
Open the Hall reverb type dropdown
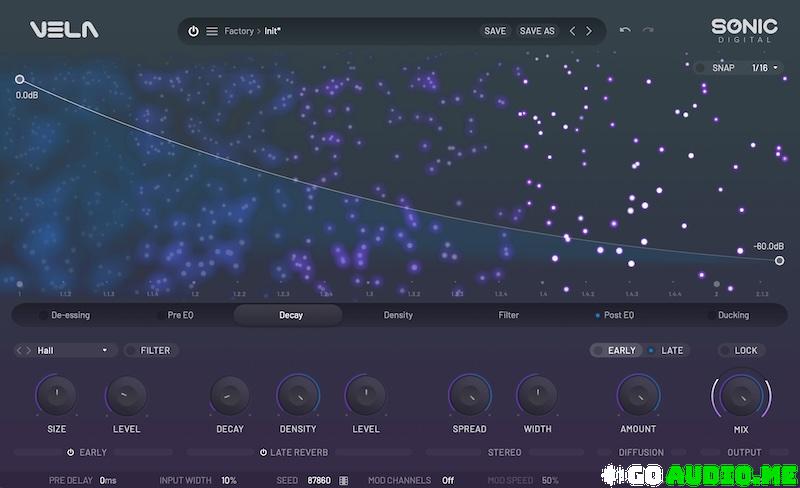(72, 350)
